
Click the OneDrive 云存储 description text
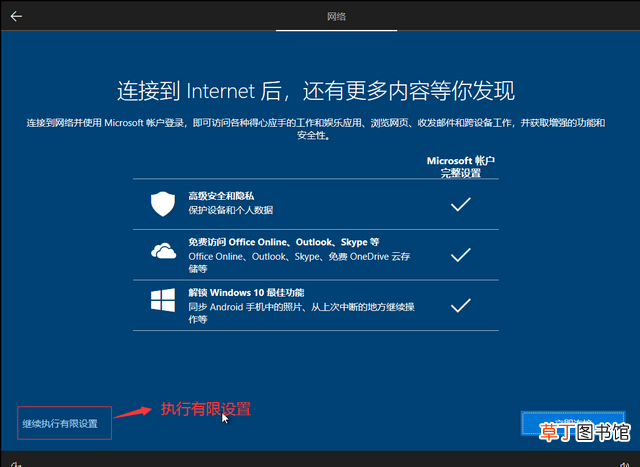(299, 262)
